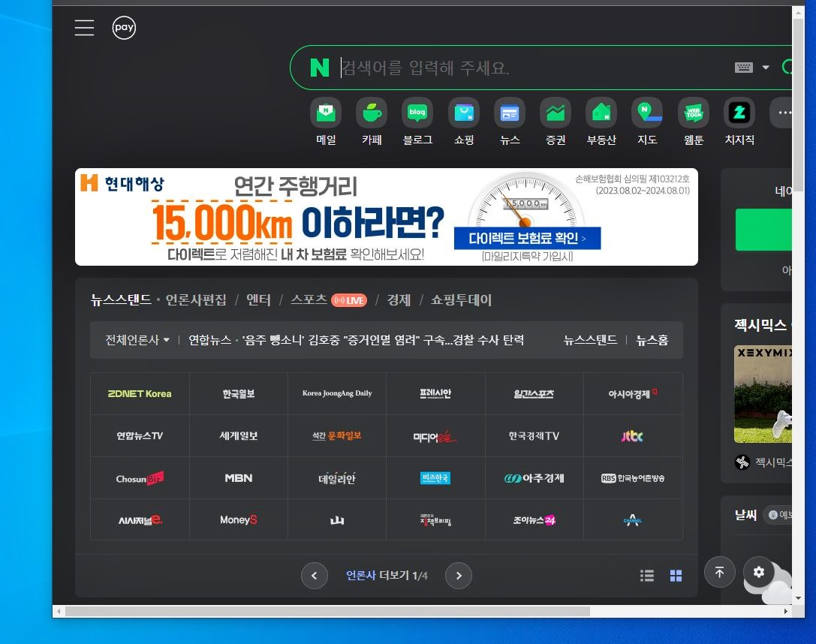
Task: Select the 스포츠 LIVE tab
Action: (x=328, y=299)
